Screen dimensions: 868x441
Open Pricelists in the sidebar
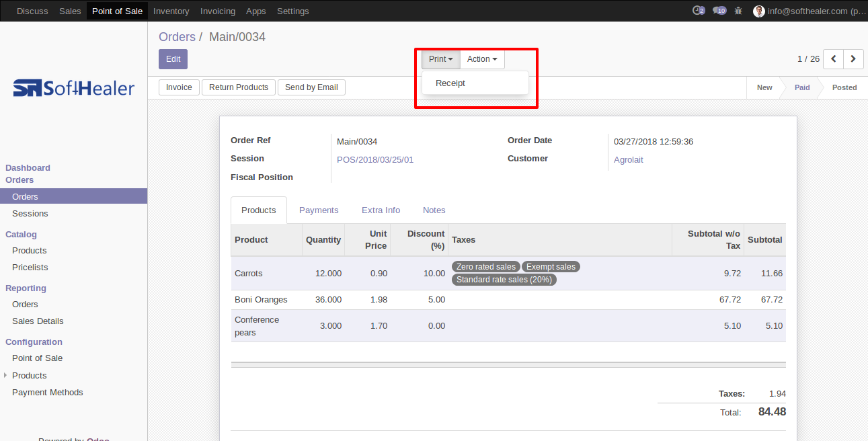pyautogui.click(x=30, y=267)
